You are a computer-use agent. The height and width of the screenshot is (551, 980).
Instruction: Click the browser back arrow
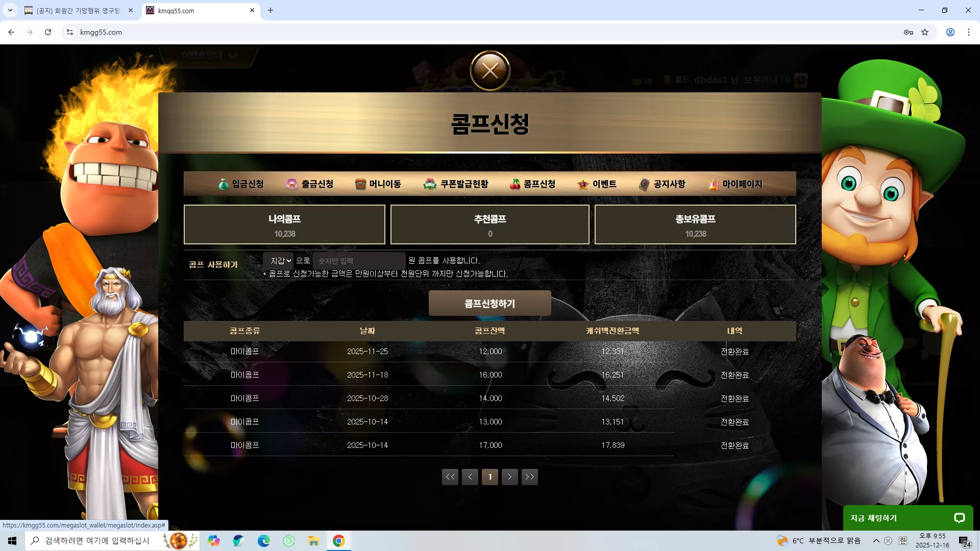pyautogui.click(x=11, y=32)
